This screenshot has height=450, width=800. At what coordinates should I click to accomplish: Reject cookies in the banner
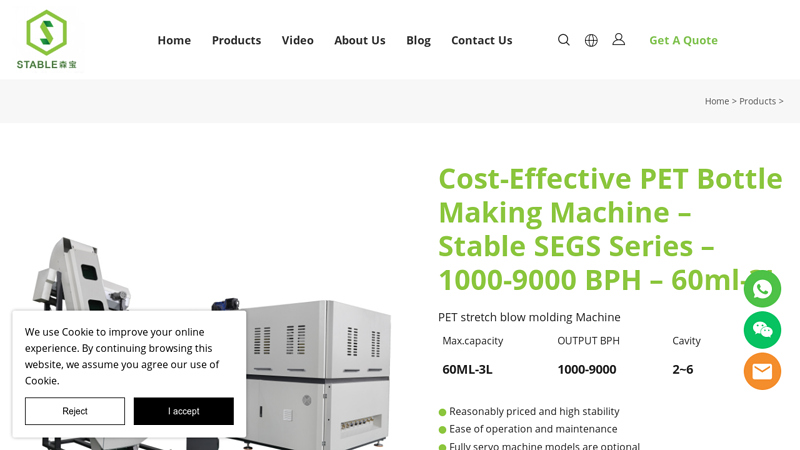[75, 411]
